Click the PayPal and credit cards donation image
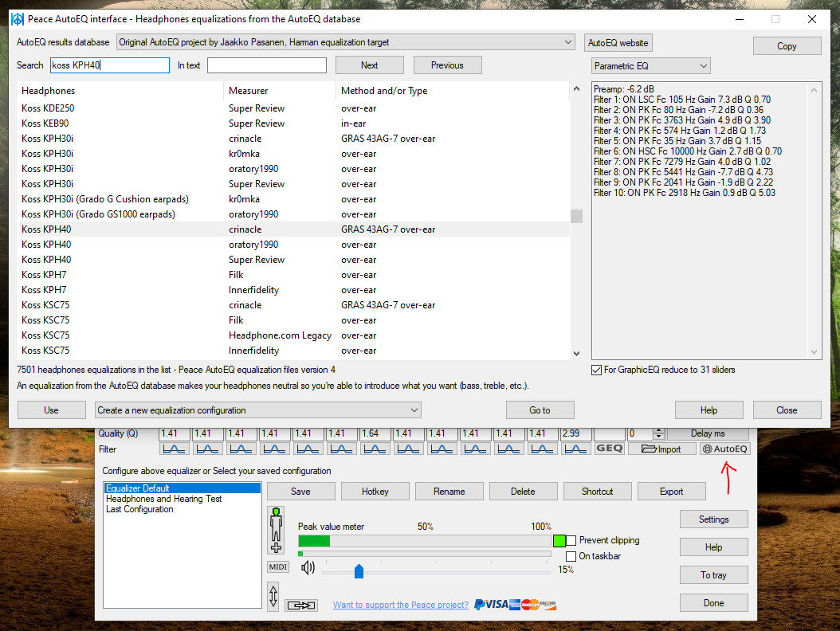This screenshot has height=631, width=840. pos(516,605)
